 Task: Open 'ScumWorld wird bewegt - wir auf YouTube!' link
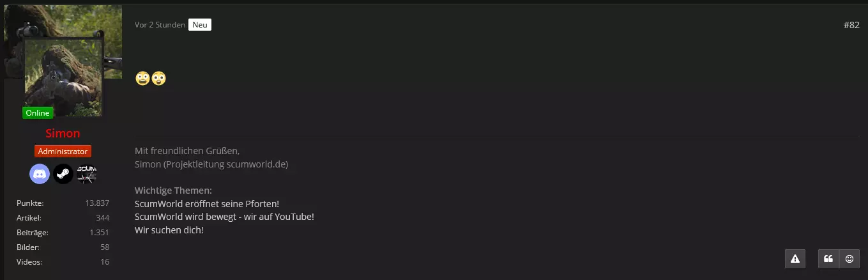[224, 217]
